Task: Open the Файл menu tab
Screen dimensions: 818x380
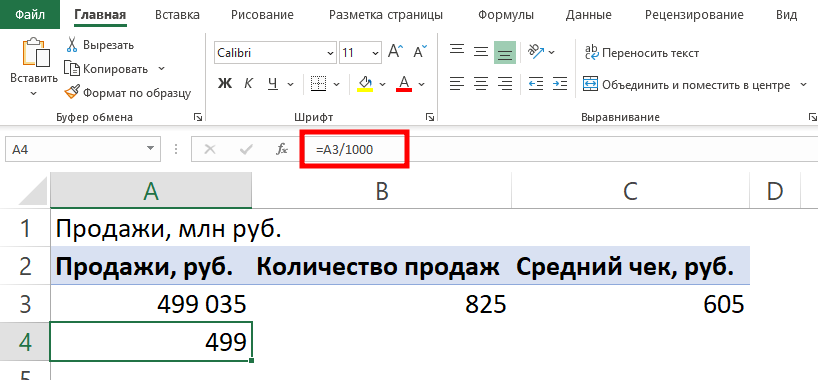Action: pyautogui.click(x=30, y=15)
